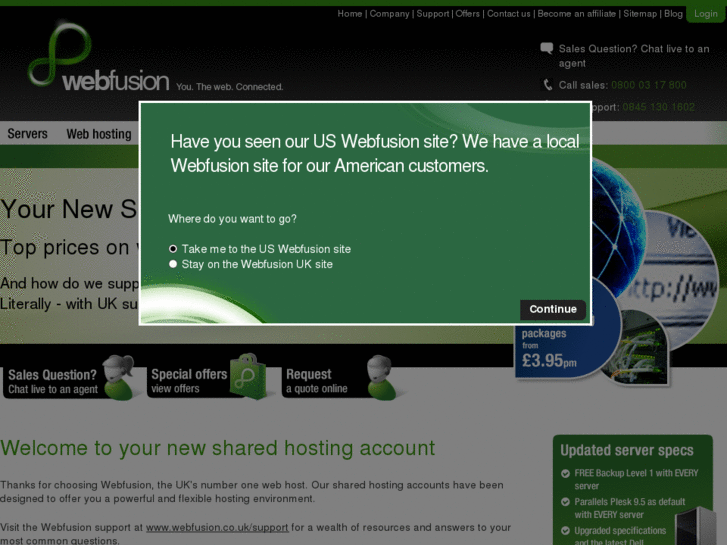Click the 'You. The web. Connected.' tagline
This screenshot has height=545, width=727.
229,87
